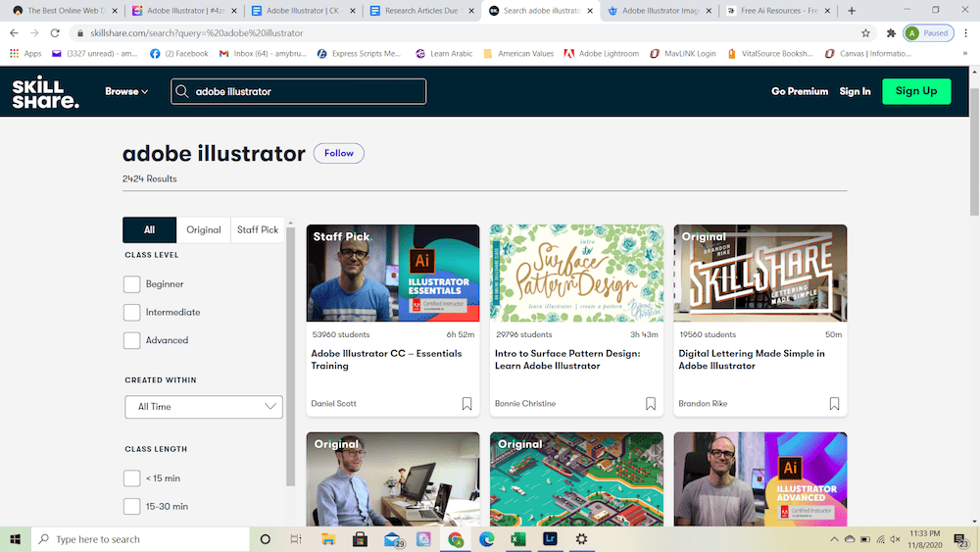
Task: Click the Windows taskbar search box
Action: [140, 539]
